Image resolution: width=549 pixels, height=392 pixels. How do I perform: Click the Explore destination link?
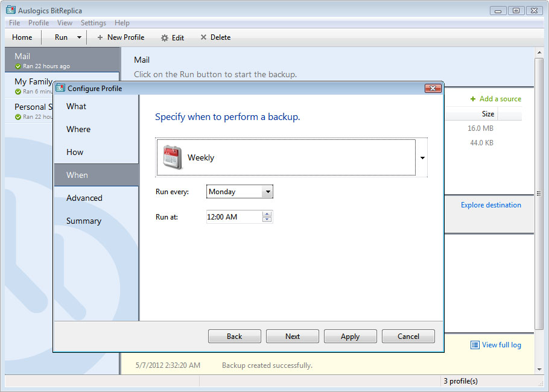[490, 204]
